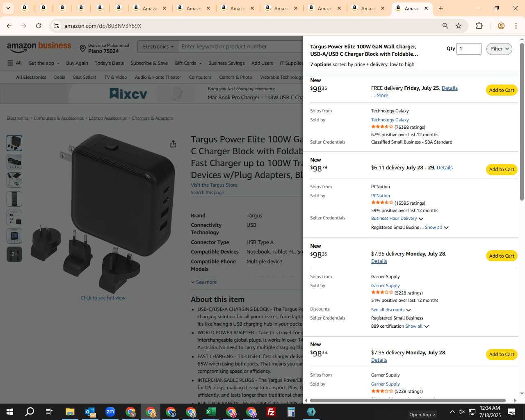Open Details for Friday, July 25 delivery
525x420 pixels.
[x=450, y=88]
